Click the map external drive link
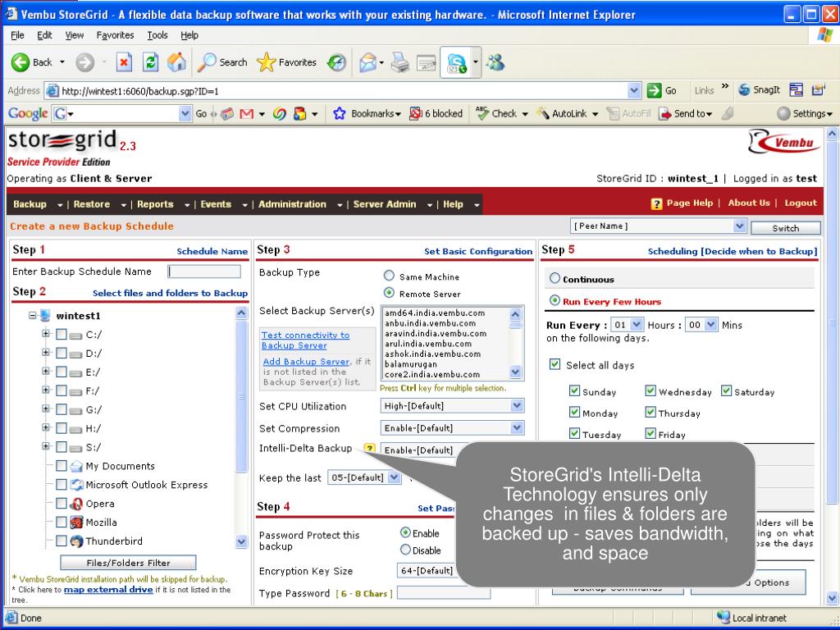This screenshot has width=840, height=630. click(x=108, y=589)
